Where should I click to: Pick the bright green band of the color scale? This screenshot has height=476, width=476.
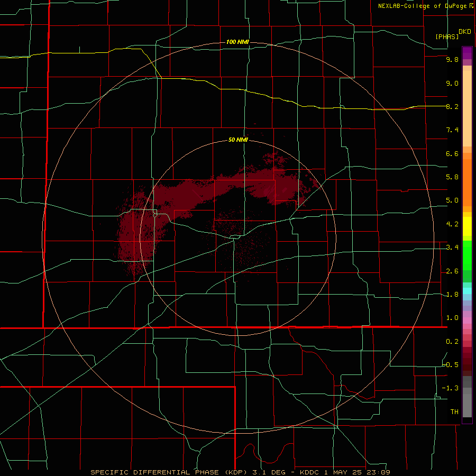[467, 254]
